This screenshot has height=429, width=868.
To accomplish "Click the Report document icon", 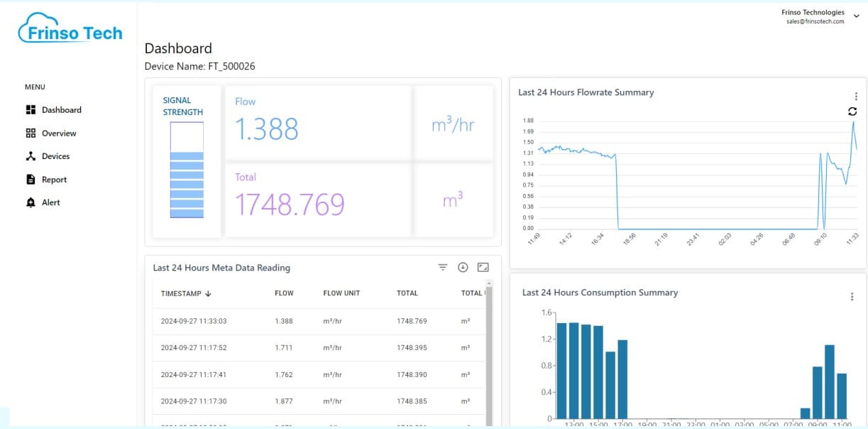I will coord(31,180).
